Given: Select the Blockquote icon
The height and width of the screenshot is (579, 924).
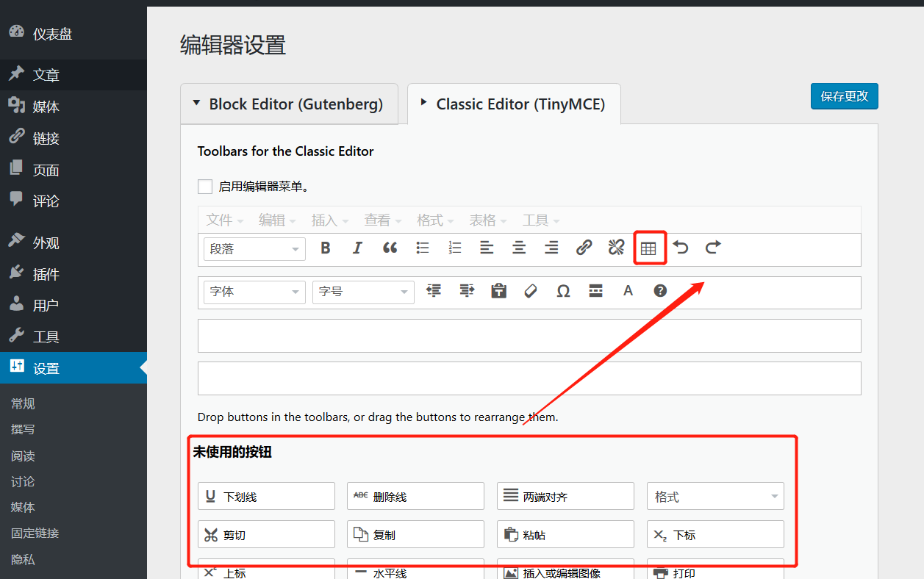Looking at the screenshot, I should [x=390, y=248].
